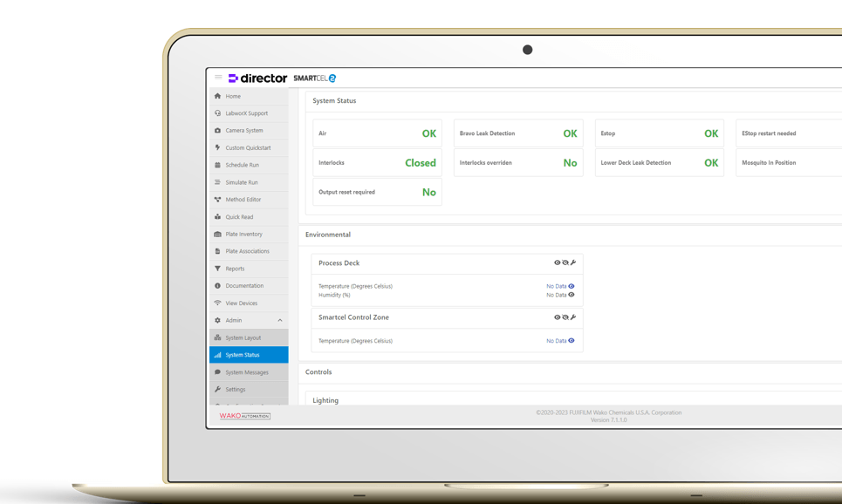Click the LabworX Support headset icon
Screen dimensions: 842x504
click(217, 113)
